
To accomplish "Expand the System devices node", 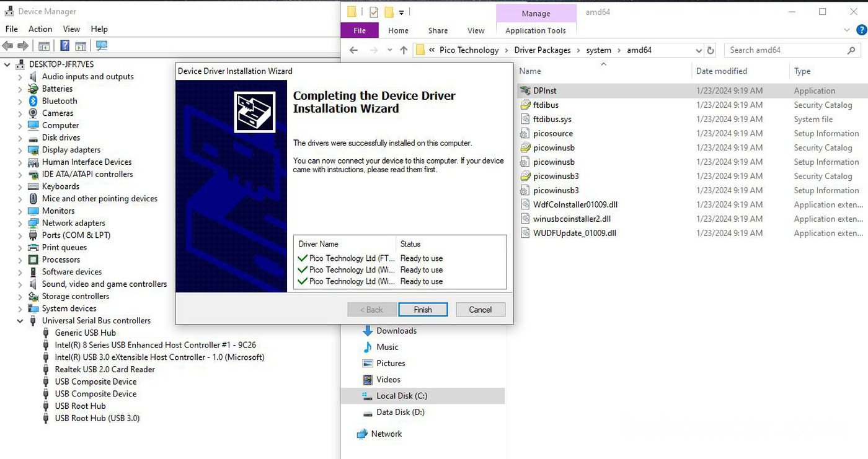I will point(20,308).
